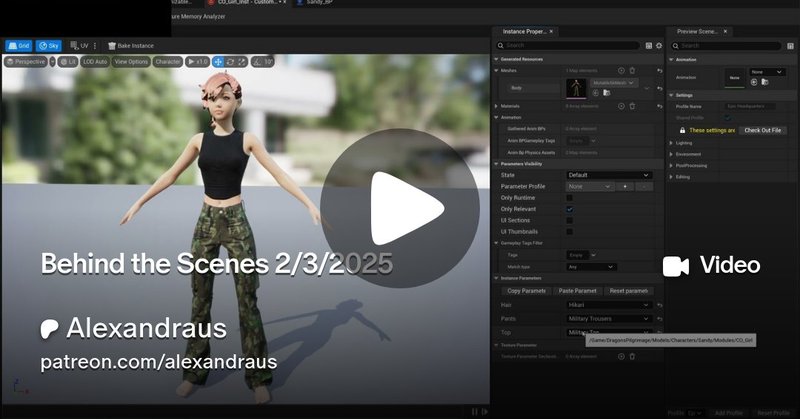This screenshot has width=800, height=419.
Task: Open the UV three-dot options menu
Action: click(95, 46)
